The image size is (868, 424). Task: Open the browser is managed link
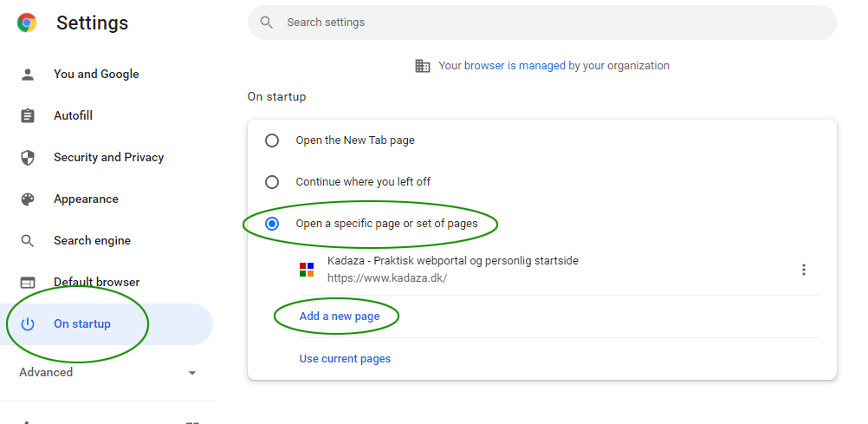[515, 66]
